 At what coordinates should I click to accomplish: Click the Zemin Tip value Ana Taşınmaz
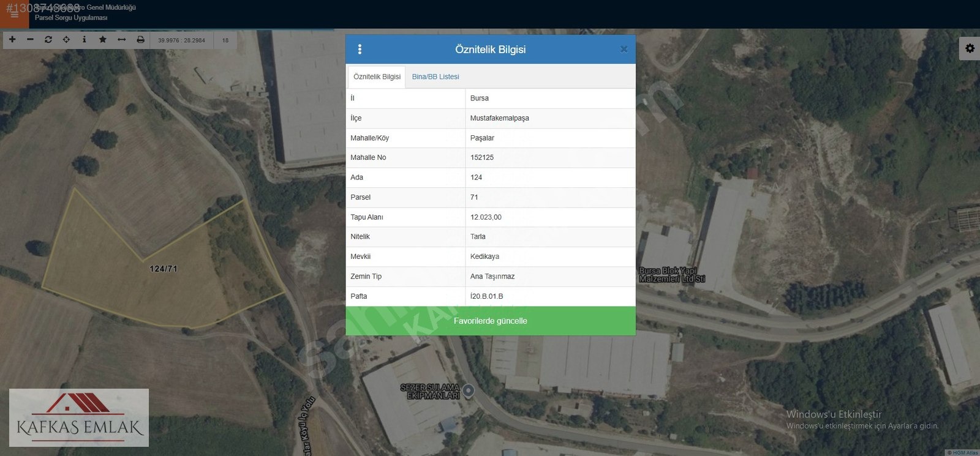pyautogui.click(x=492, y=277)
